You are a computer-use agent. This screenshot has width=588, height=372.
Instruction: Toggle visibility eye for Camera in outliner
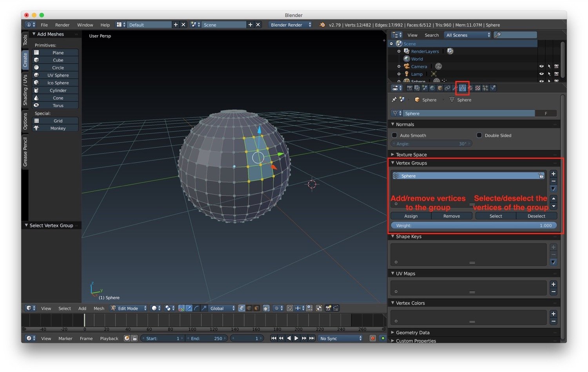point(541,67)
